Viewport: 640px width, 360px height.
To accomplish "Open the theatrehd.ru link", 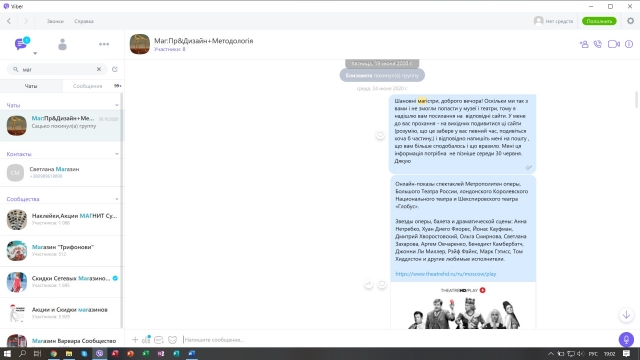I will pyautogui.click(x=446, y=274).
